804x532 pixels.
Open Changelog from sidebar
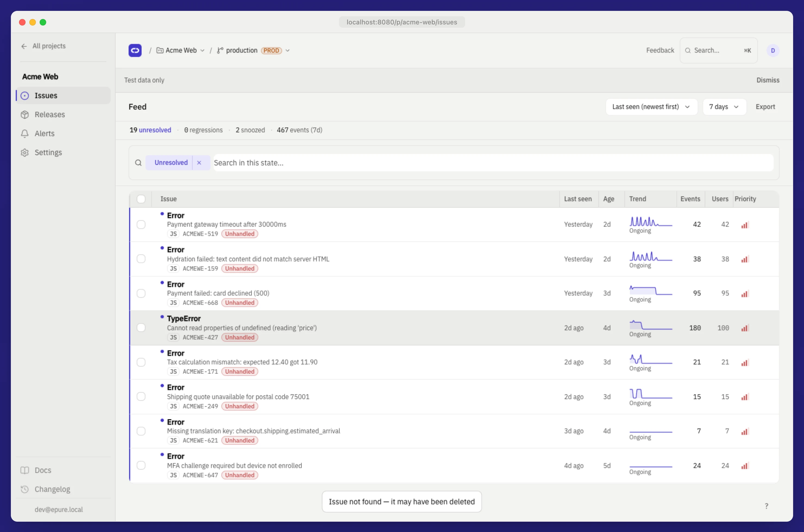tap(63, 489)
